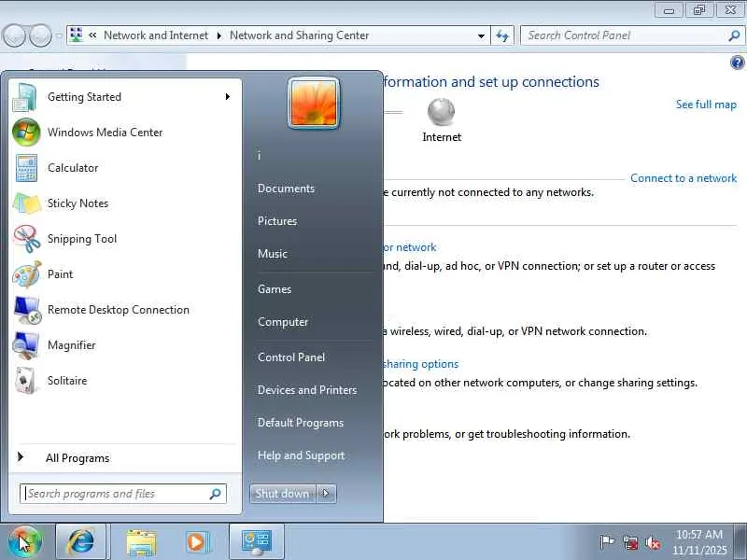Open Documents in Start menu

coord(286,189)
